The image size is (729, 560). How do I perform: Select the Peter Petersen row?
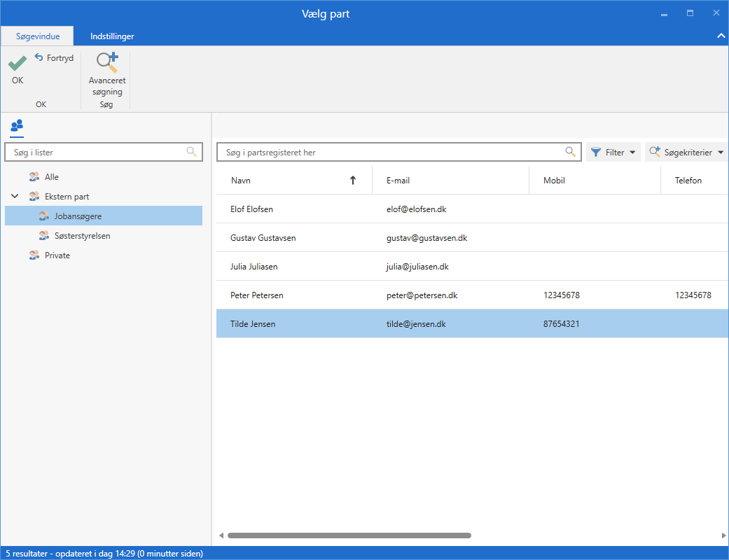(473, 295)
